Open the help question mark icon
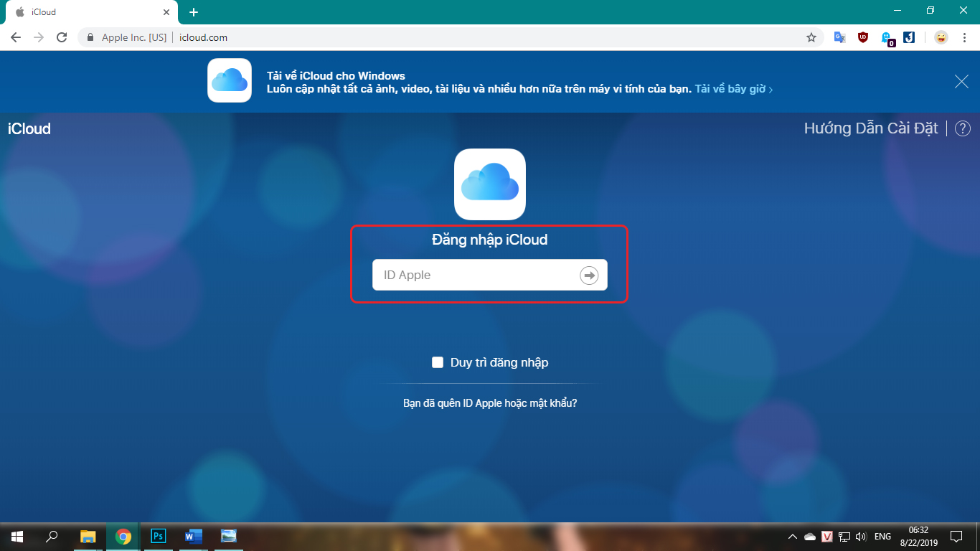The width and height of the screenshot is (980, 551). [x=963, y=128]
